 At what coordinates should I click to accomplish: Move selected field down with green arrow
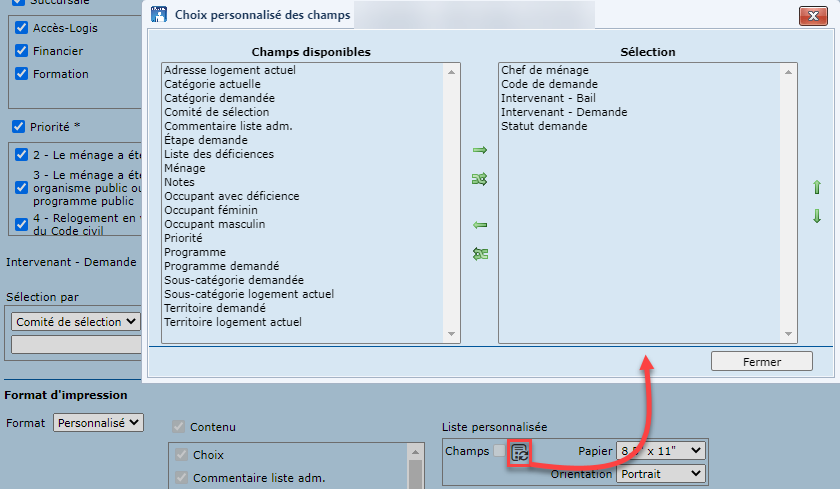[x=816, y=216]
